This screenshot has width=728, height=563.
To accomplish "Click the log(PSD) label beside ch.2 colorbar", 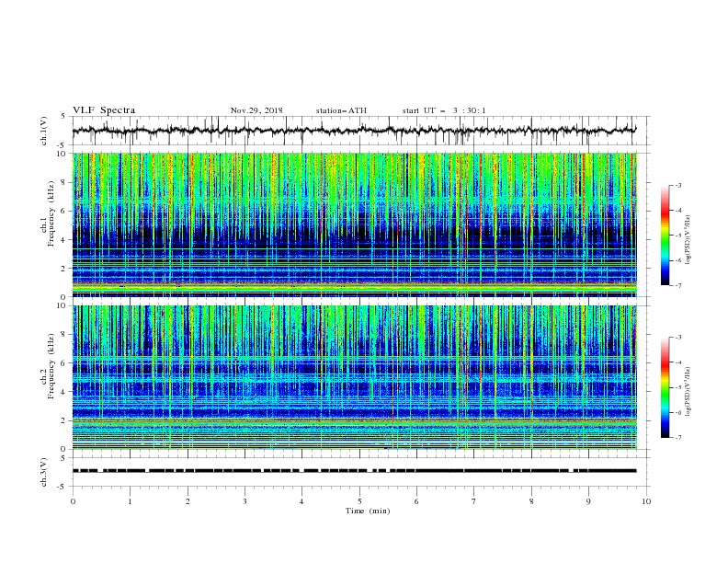I will pyautogui.click(x=688, y=392).
